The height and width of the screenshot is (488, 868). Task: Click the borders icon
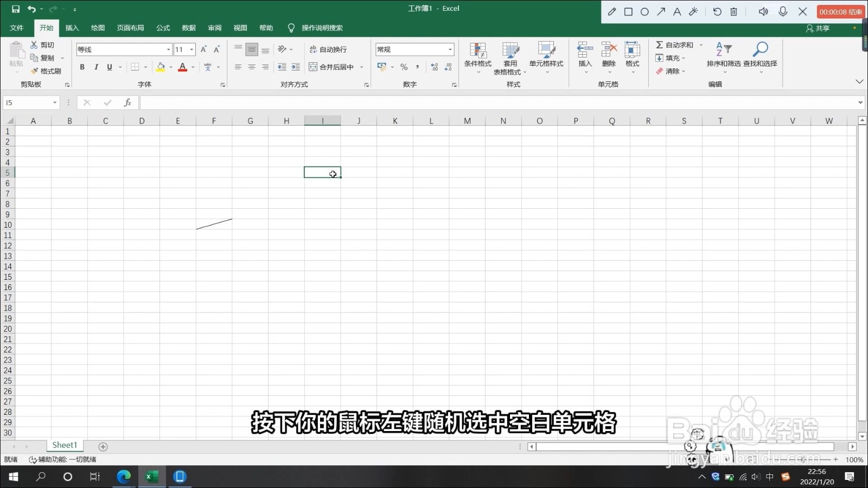click(x=135, y=67)
